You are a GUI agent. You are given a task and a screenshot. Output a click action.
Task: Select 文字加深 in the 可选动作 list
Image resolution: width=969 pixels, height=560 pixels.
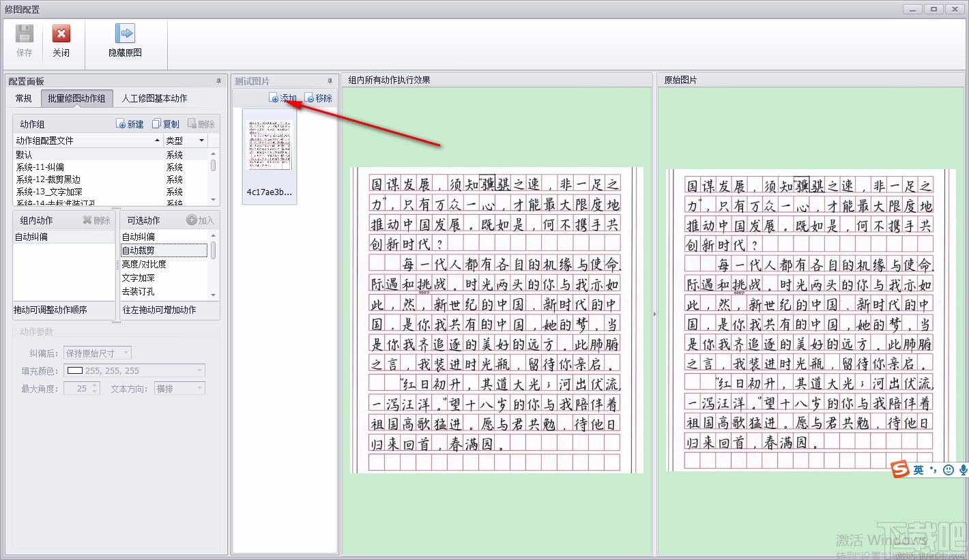pyautogui.click(x=164, y=278)
